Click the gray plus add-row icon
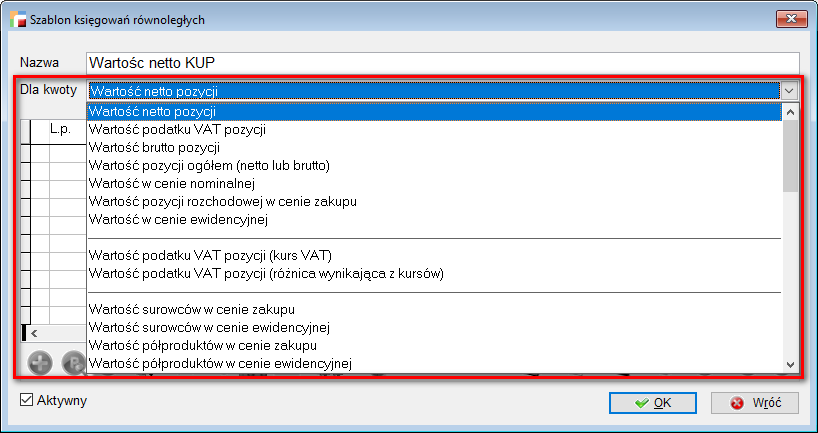Screen dimensions: 818x433 [40, 363]
